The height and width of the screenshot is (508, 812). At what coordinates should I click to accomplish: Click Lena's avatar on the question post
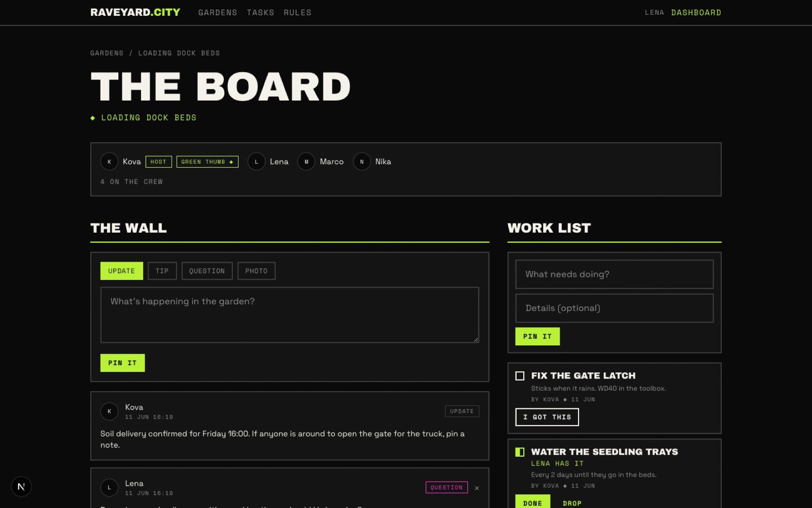pos(109,488)
